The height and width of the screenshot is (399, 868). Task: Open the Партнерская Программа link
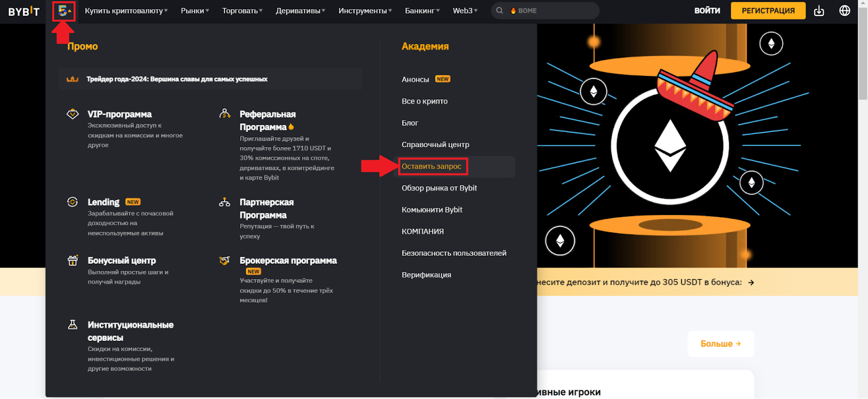click(x=267, y=208)
